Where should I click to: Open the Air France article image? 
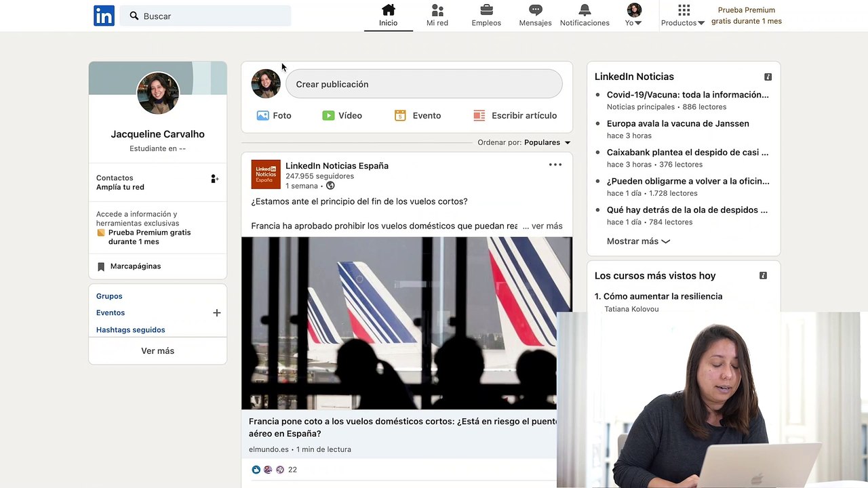(407, 323)
